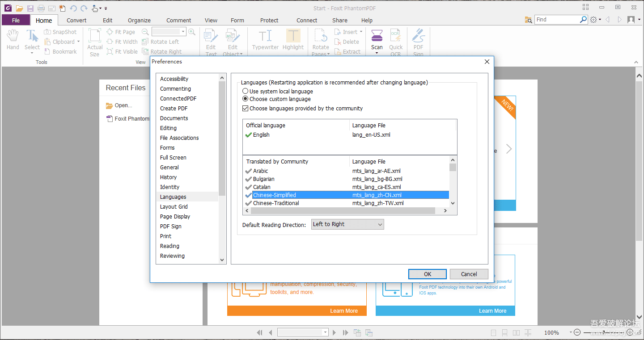Switch to the Protect tab
The width and height of the screenshot is (644, 340).
pos(269,20)
